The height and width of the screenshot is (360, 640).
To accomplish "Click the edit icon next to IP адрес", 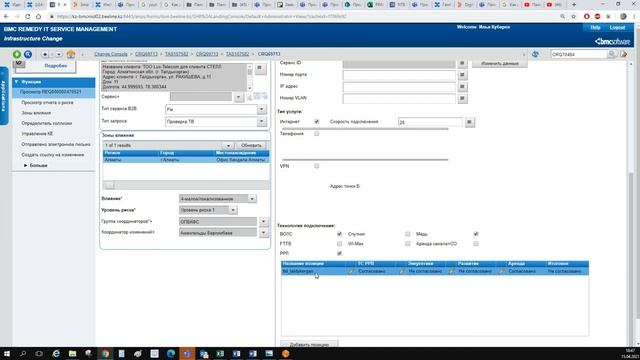I will 462,87.
